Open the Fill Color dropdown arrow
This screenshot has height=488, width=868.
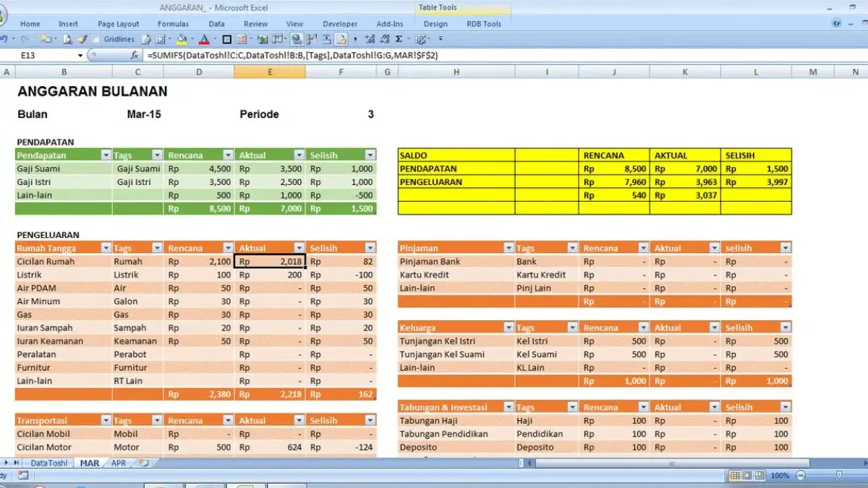click(192, 39)
